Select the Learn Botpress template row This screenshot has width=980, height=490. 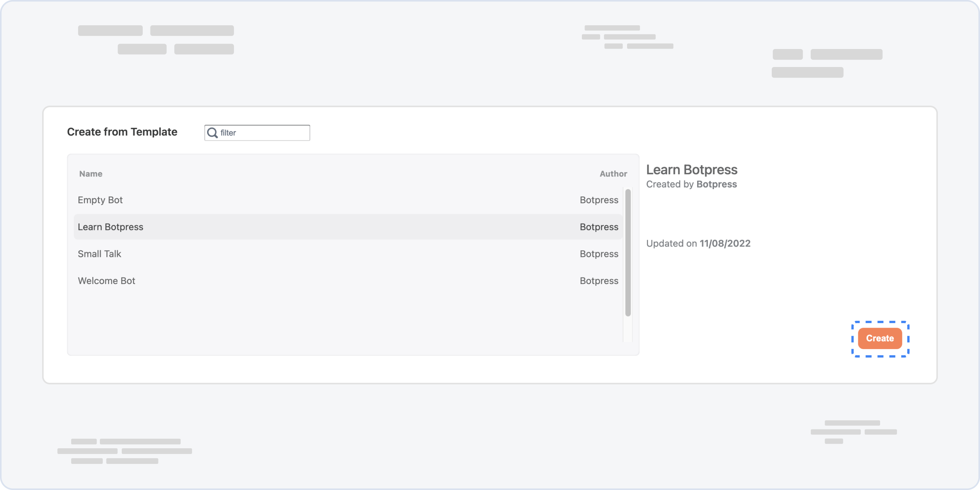tap(348, 227)
